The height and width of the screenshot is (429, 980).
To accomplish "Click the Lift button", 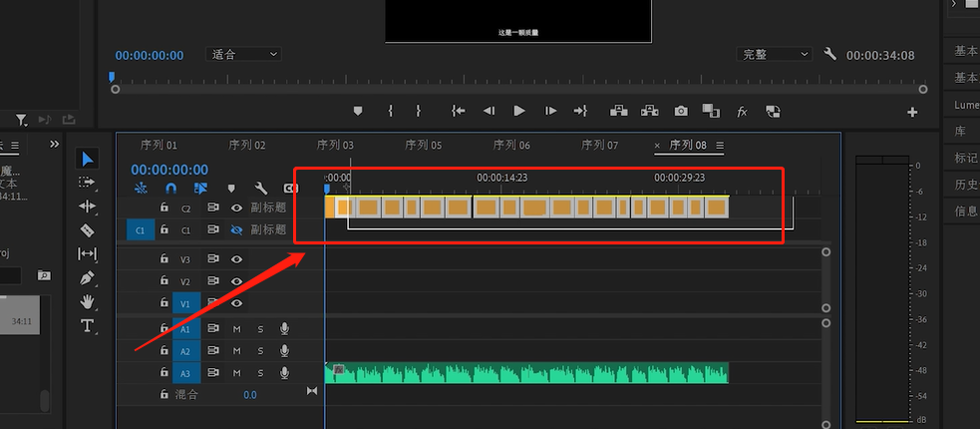I will 619,111.
